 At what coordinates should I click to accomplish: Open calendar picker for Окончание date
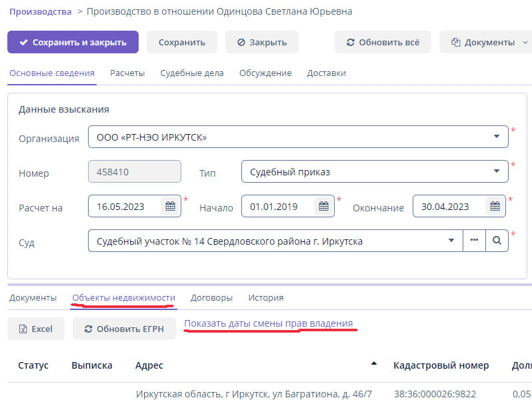tap(495, 207)
